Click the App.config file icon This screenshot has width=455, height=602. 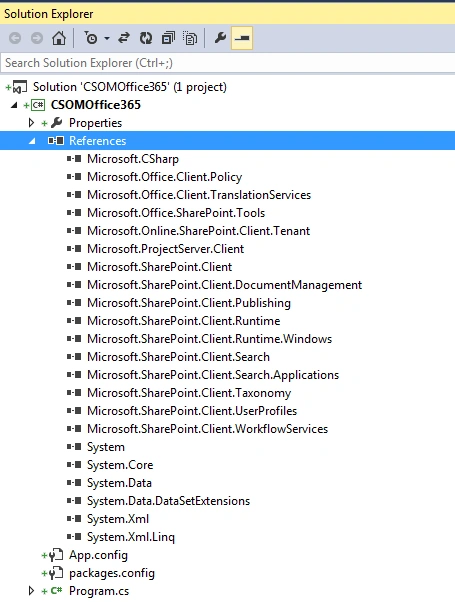(x=56, y=555)
